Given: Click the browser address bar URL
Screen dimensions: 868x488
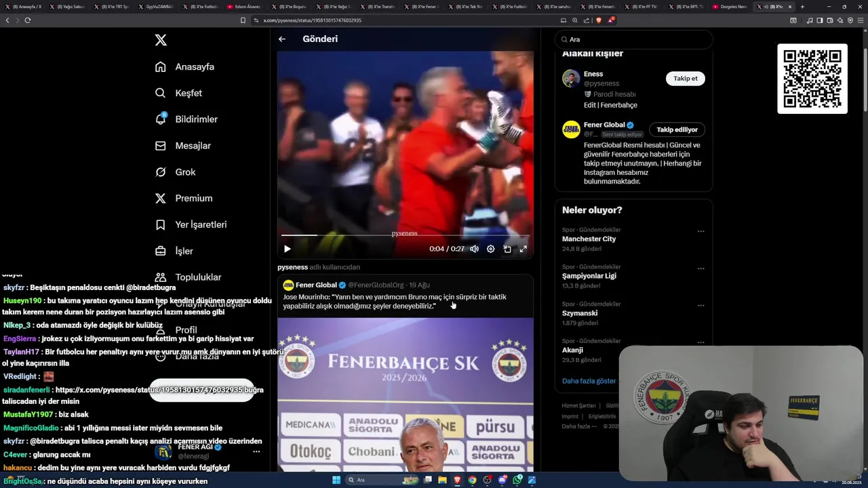Looking at the screenshot, I should (312, 20).
